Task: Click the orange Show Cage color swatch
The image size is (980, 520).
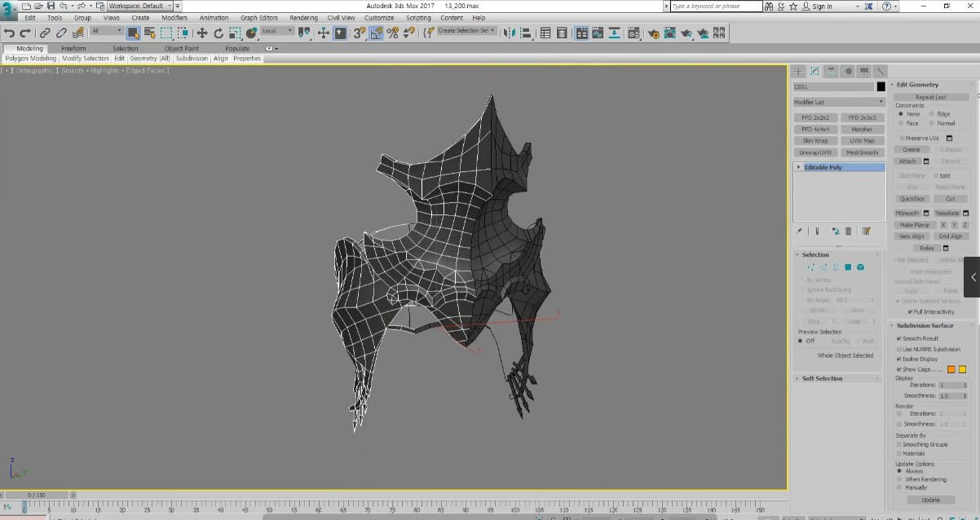Action: coord(951,368)
